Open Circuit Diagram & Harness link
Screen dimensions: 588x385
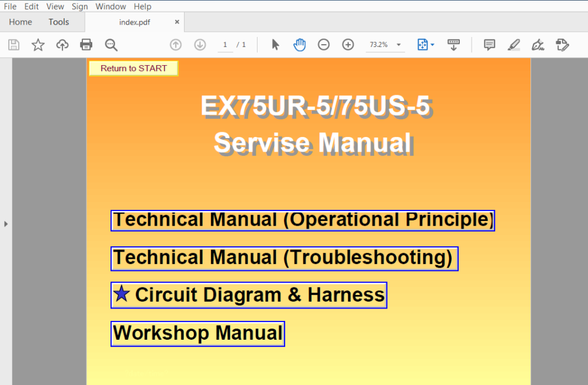(x=249, y=295)
